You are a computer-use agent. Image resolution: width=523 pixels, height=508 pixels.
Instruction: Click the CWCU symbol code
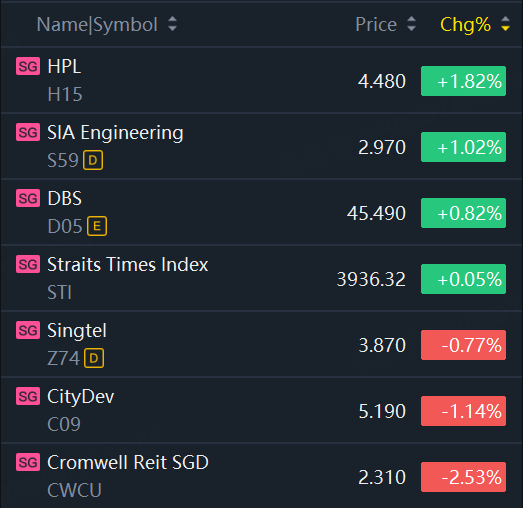tap(74, 490)
